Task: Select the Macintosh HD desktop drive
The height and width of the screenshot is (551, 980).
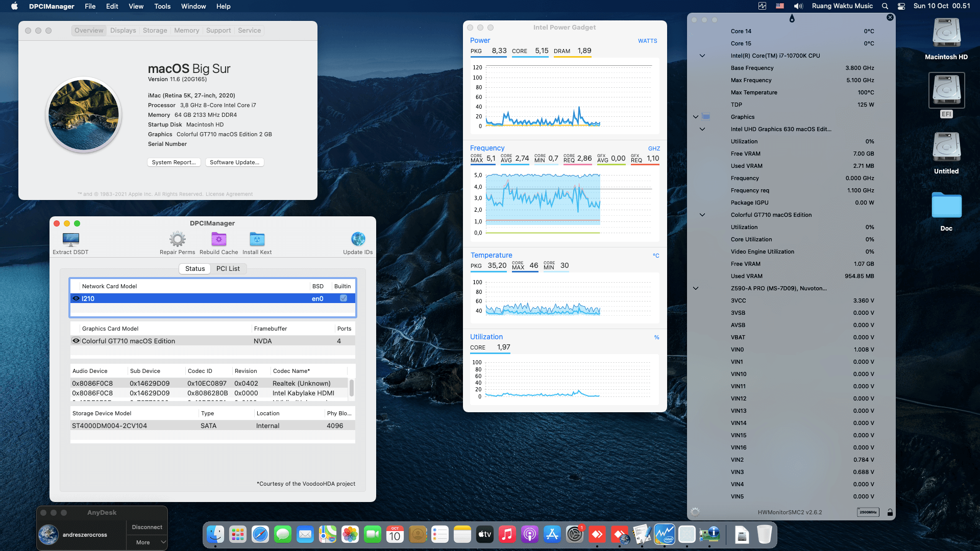Action: [946, 39]
